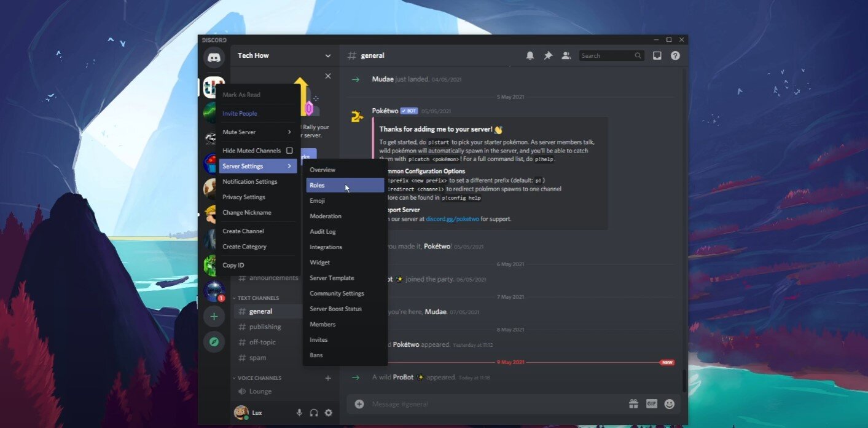
Task: Mute microphone in user panel
Action: coord(300,413)
